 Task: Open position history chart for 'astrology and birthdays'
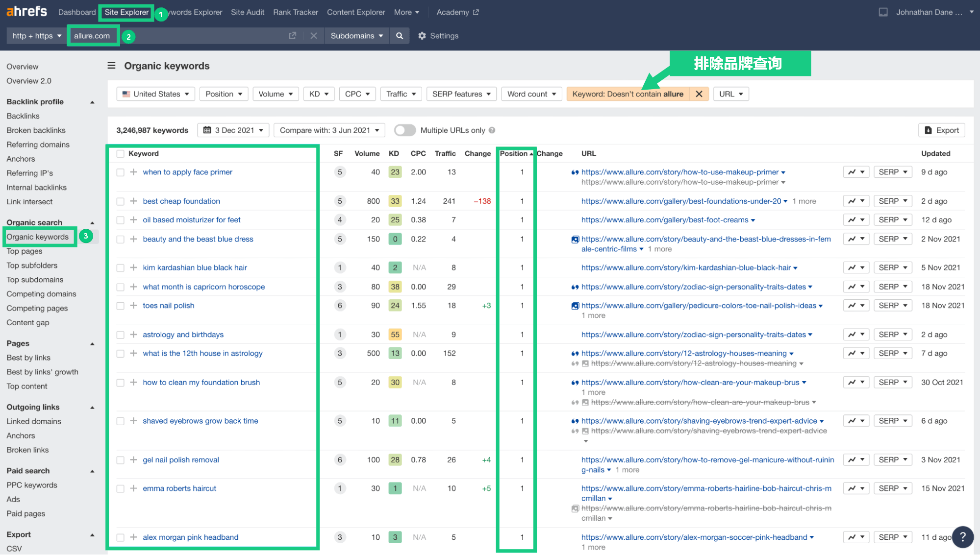(856, 335)
